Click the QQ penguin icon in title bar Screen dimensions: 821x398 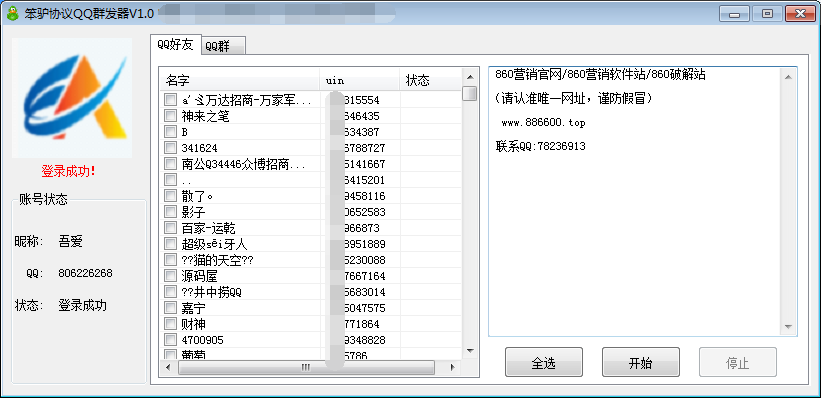coord(12,13)
